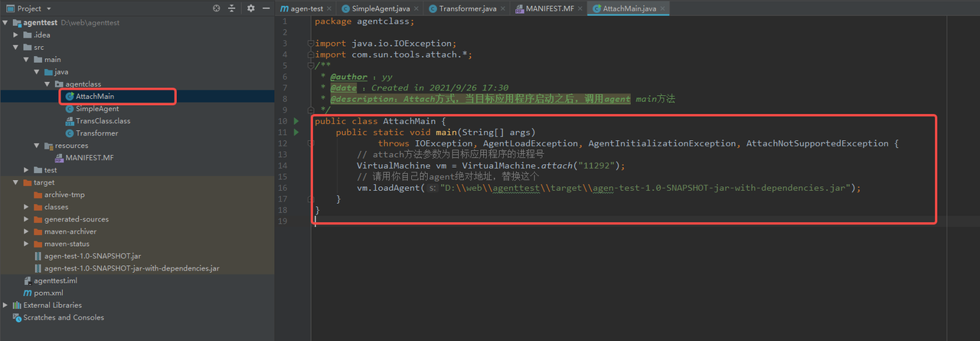Select MANIFEST.MF in resources folder
Viewport: 980px width, 341px height.
(90, 158)
